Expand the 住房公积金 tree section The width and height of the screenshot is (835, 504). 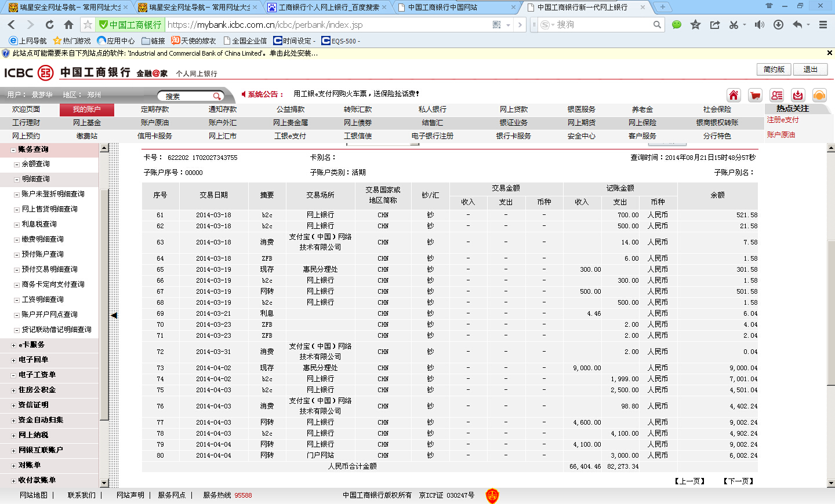pos(13,390)
